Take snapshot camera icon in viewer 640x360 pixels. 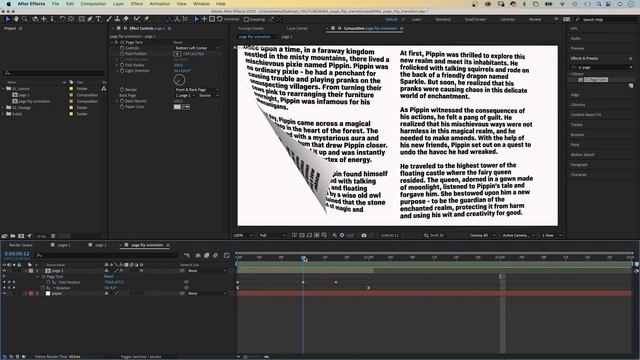coord(364,236)
